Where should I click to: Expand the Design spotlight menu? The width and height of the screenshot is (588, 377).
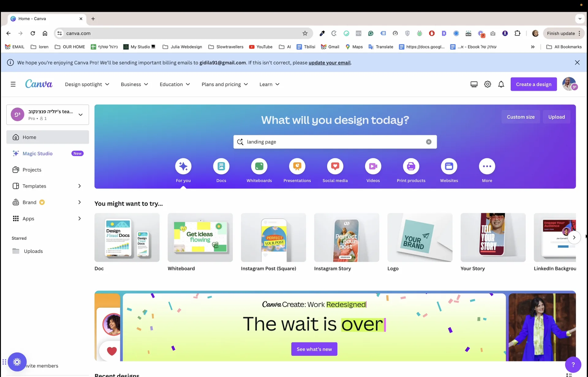pos(87,84)
